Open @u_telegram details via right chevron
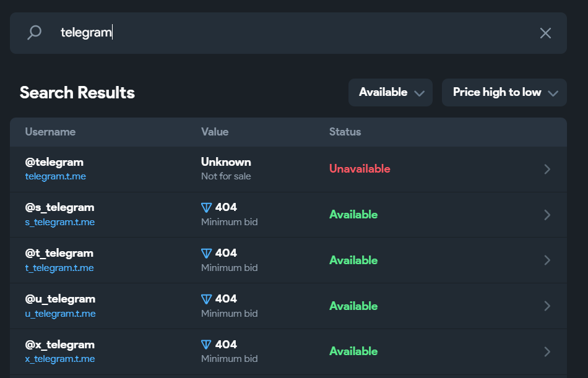Screen dimensions: 588x378 coord(547,306)
